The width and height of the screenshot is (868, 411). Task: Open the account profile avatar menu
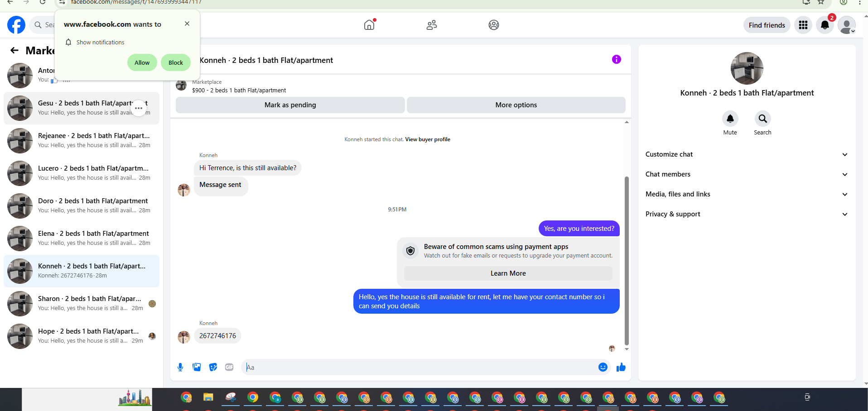(x=847, y=25)
